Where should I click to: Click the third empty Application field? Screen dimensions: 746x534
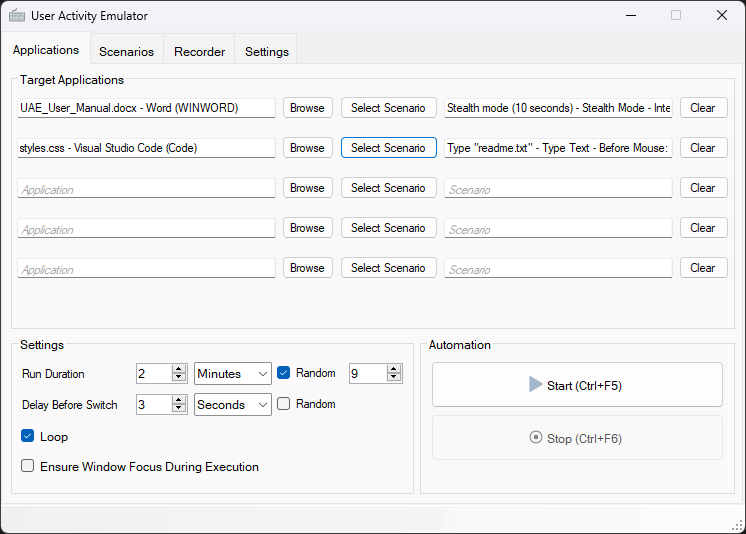146,188
